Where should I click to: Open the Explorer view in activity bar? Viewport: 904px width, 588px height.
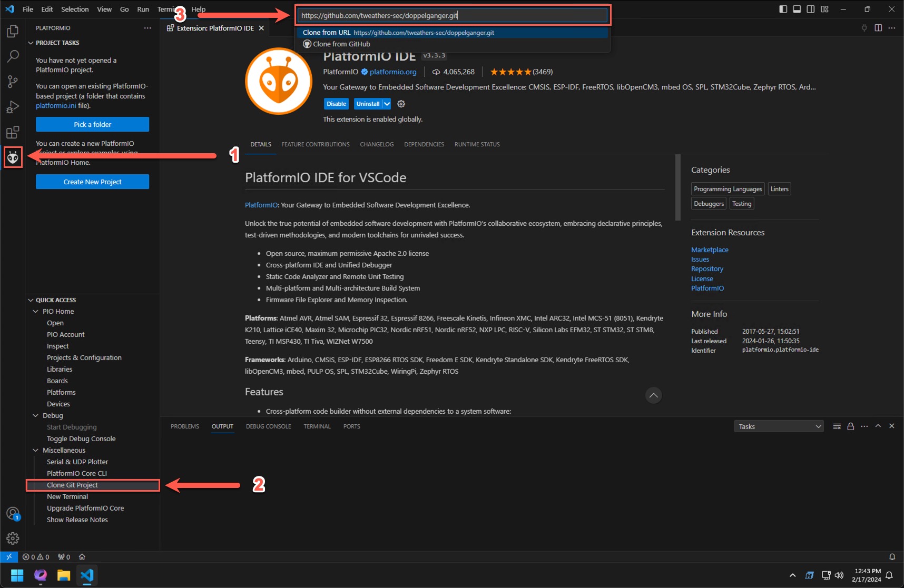(13, 32)
